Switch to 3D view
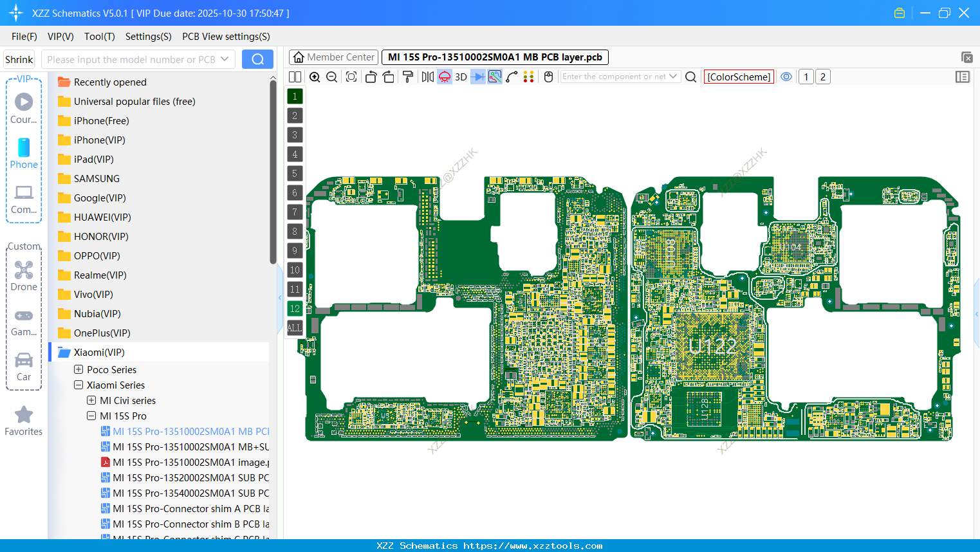Screen dimensions: 980x552 pyautogui.click(x=461, y=77)
